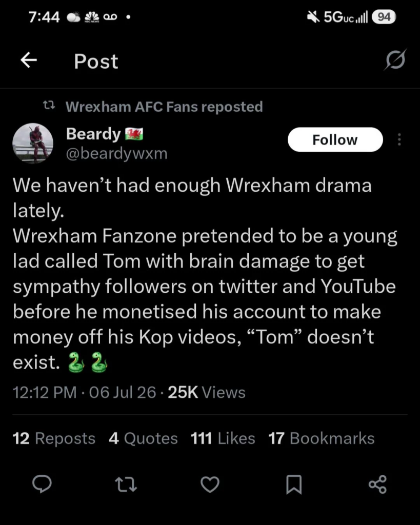Open the three-dot more options menu
Viewport: 420px width, 525px height.
pos(399,139)
